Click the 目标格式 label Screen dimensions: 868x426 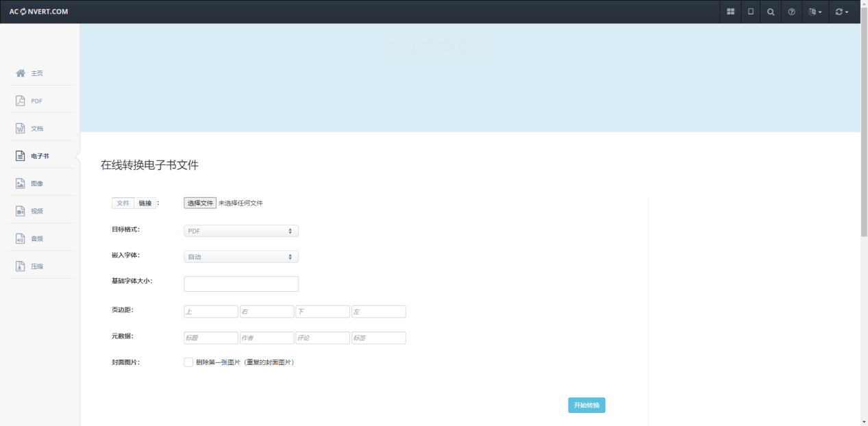(126, 229)
